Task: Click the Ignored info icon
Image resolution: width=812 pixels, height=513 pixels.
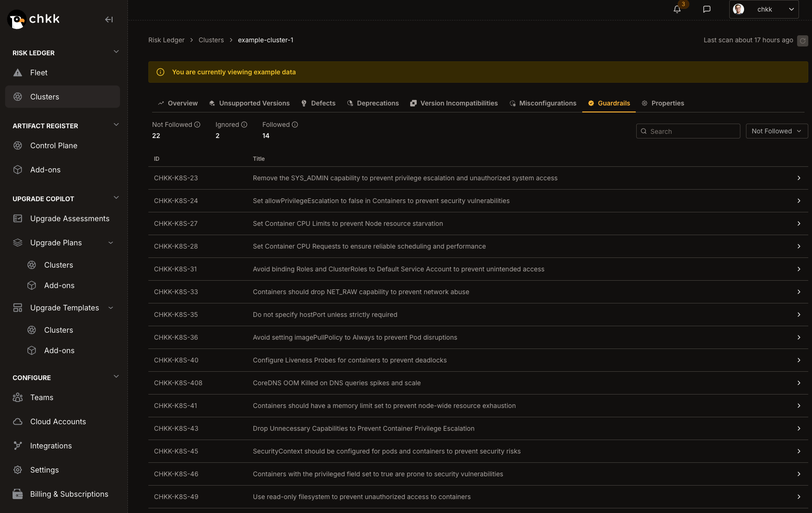Action: (244, 125)
